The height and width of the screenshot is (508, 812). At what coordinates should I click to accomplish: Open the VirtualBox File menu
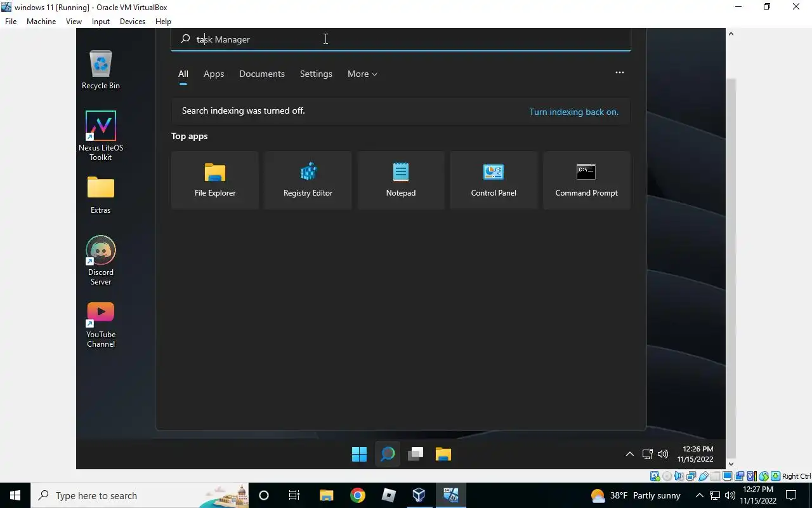pyautogui.click(x=11, y=22)
